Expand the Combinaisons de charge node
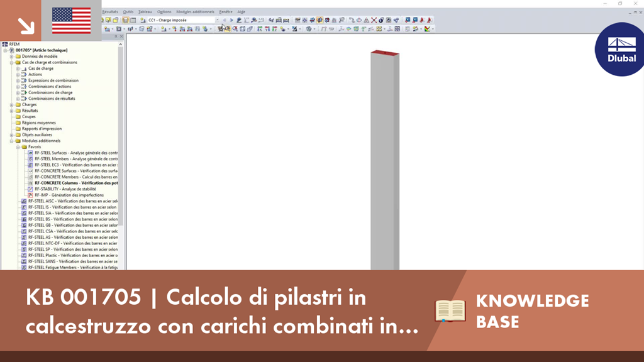The image size is (644, 362). point(18,92)
